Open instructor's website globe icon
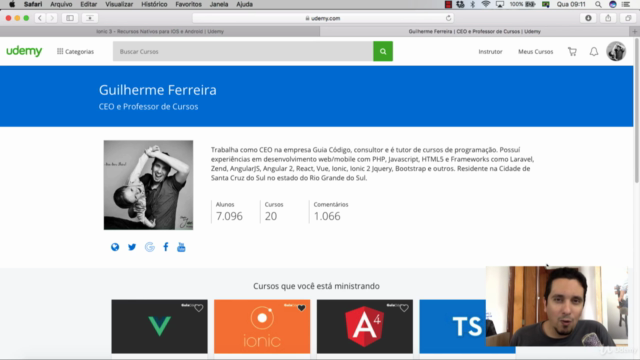The width and height of the screenshot is (640, 360). point(115,247)
